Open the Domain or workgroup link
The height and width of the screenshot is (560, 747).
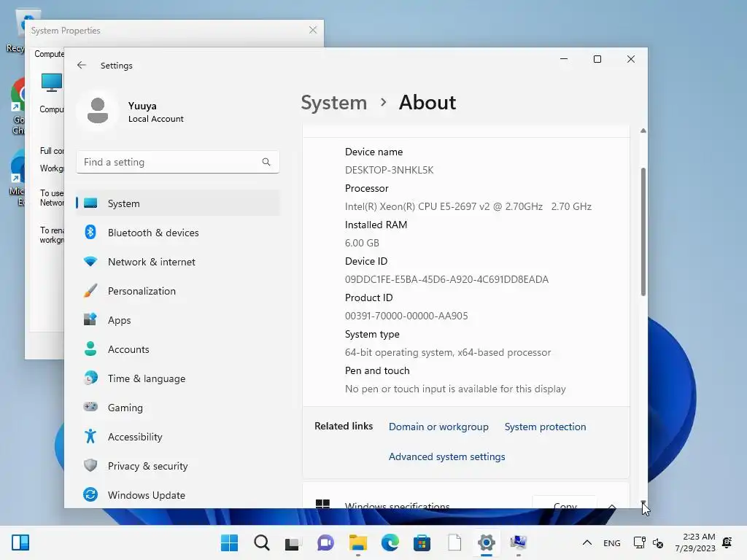438,427
